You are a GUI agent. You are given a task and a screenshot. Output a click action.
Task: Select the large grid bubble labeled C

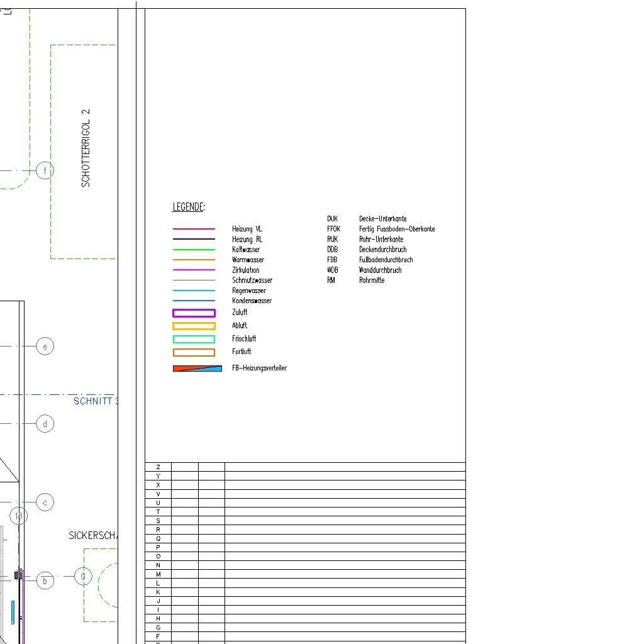[84, 576]
